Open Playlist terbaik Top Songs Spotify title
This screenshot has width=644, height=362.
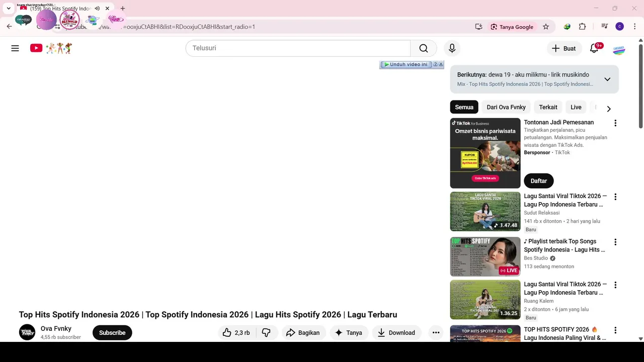[x=564, y=245]
